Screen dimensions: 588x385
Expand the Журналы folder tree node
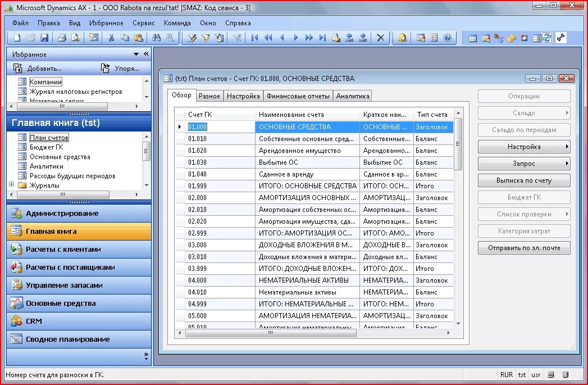coord(12,184)
